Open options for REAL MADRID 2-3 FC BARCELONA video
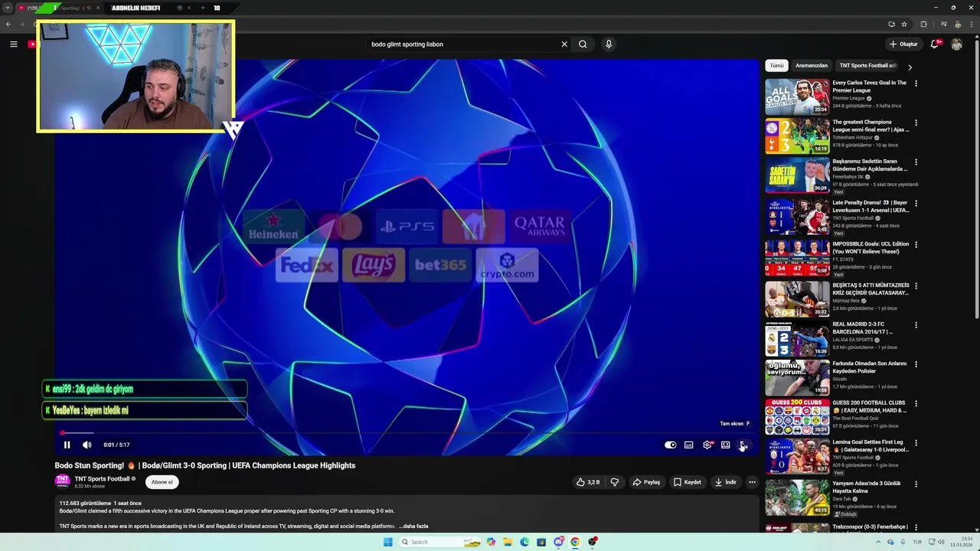The width and height of the screenshot is (980, 551). (x=916, y=325)
